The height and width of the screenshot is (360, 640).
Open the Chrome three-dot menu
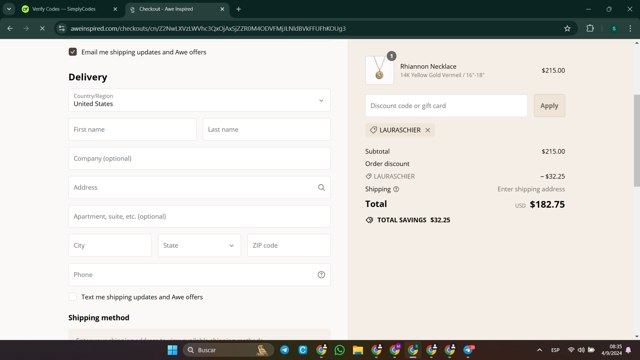(630, 29)
